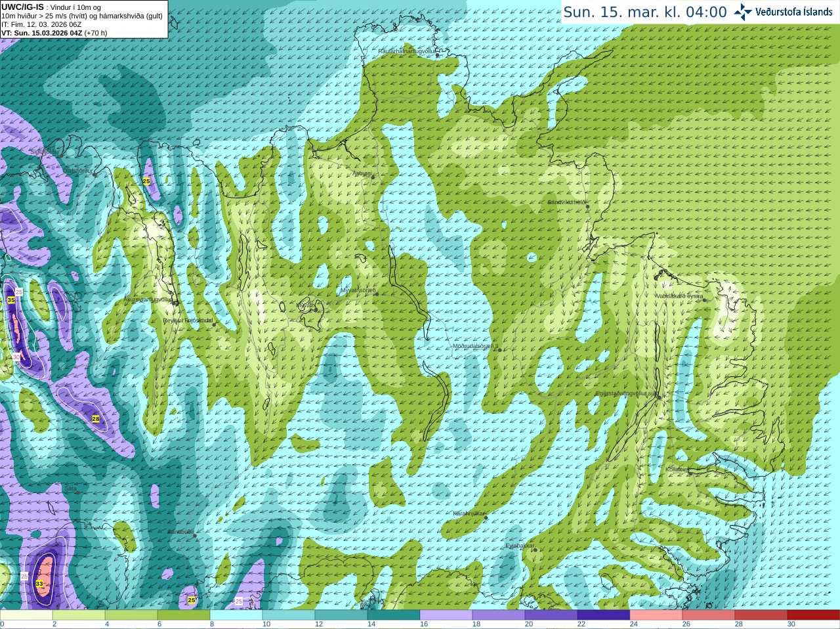Click the Sáta station label

coord(70,488)
